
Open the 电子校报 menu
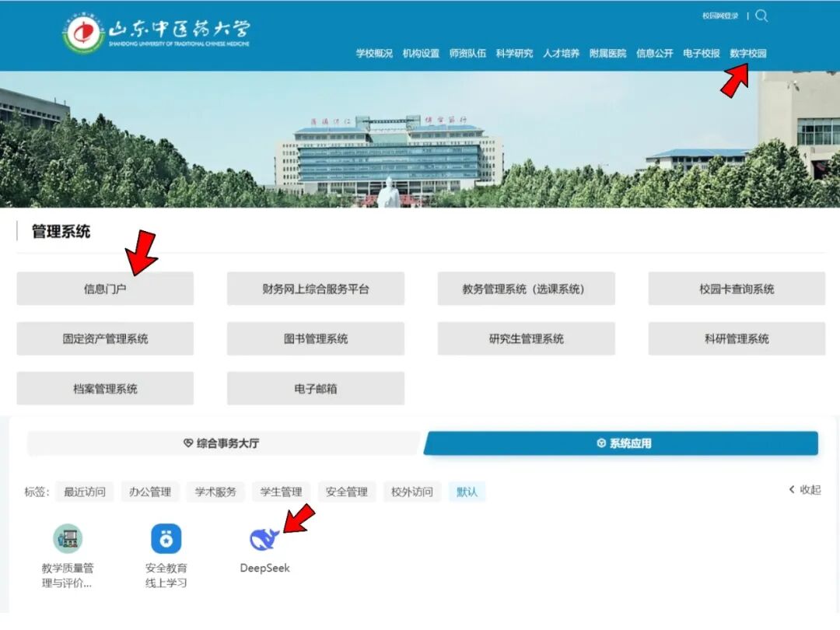pos(701,53)
